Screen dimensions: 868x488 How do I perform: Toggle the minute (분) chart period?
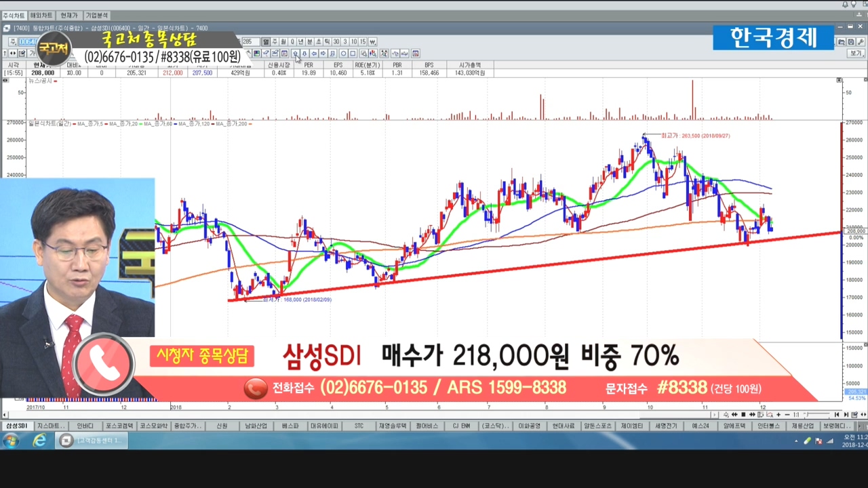click(x=310, y=42)
